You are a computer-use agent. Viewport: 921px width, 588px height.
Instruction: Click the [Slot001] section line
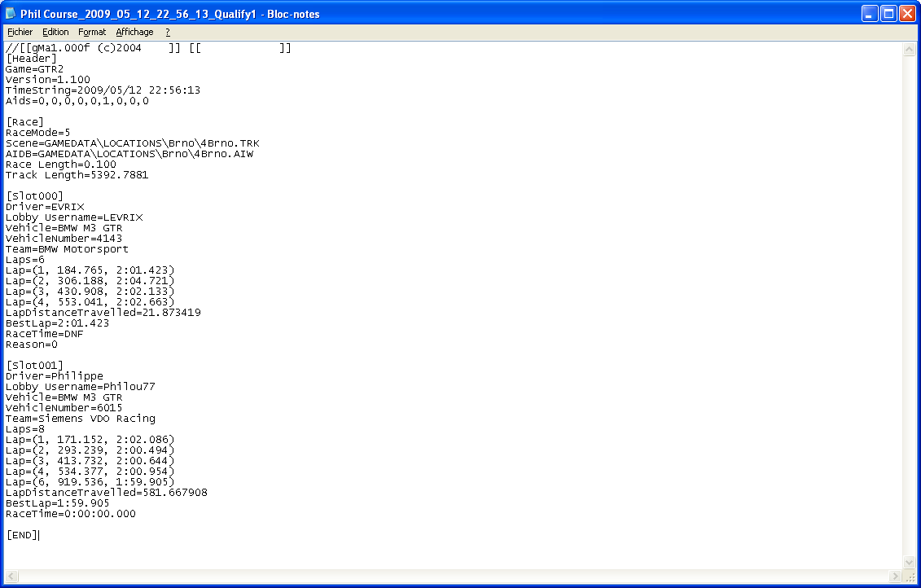(34, 366)
